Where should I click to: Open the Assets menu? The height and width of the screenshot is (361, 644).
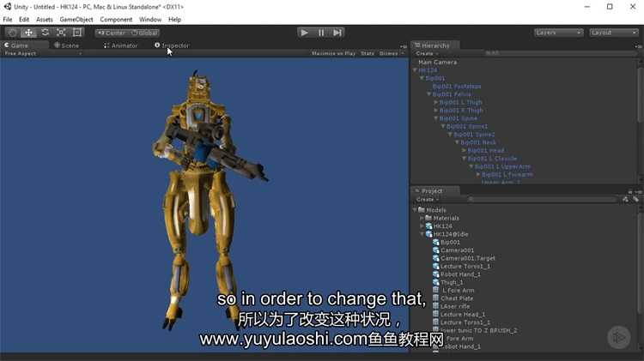point(45,19)
